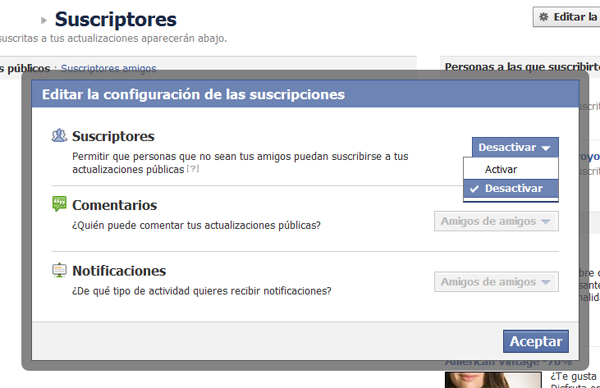This screenshot has width=600, height=388.
Task: Click the Suscriptores page heading
Action: [116, 19]
